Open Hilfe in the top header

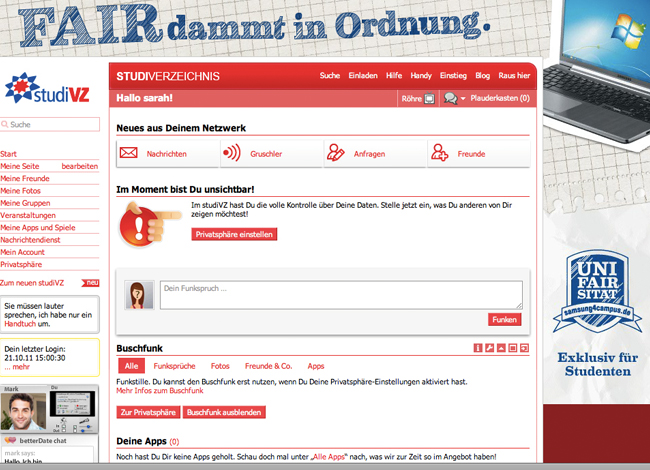(x=394, y=75)
